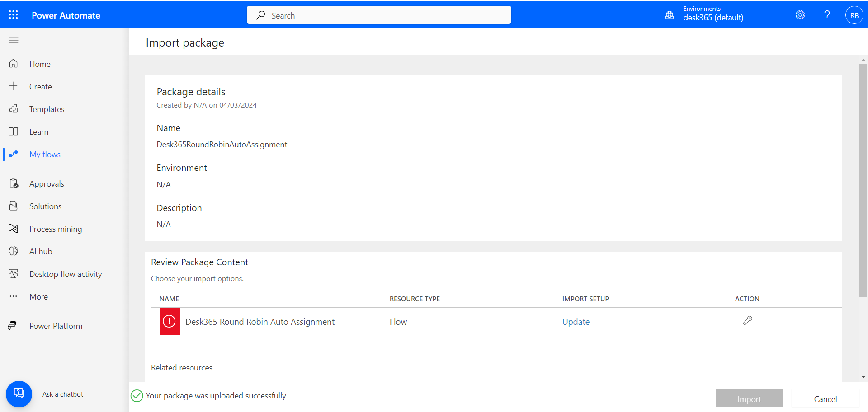Ask a chatbot using the chat bubble
868x412 pixels.
tap(19, 394)
